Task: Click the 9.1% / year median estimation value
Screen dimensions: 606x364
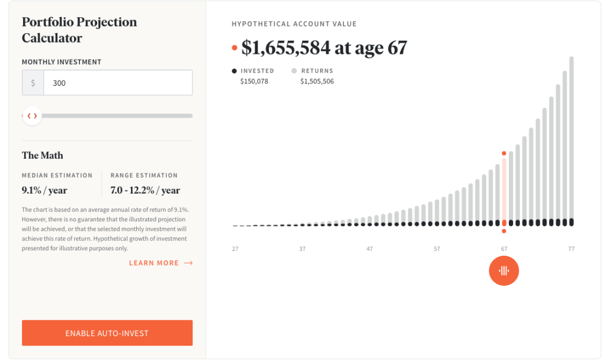Action: (x=44, y=191)
